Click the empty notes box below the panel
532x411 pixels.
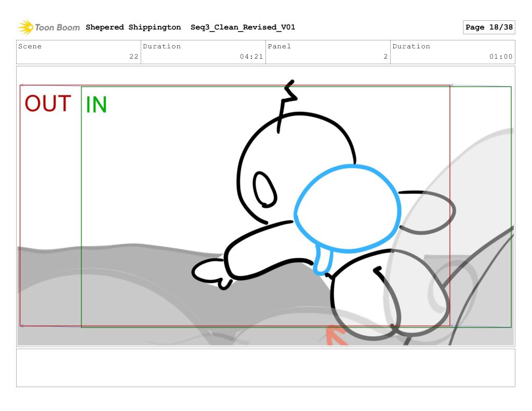click(265, 368)
